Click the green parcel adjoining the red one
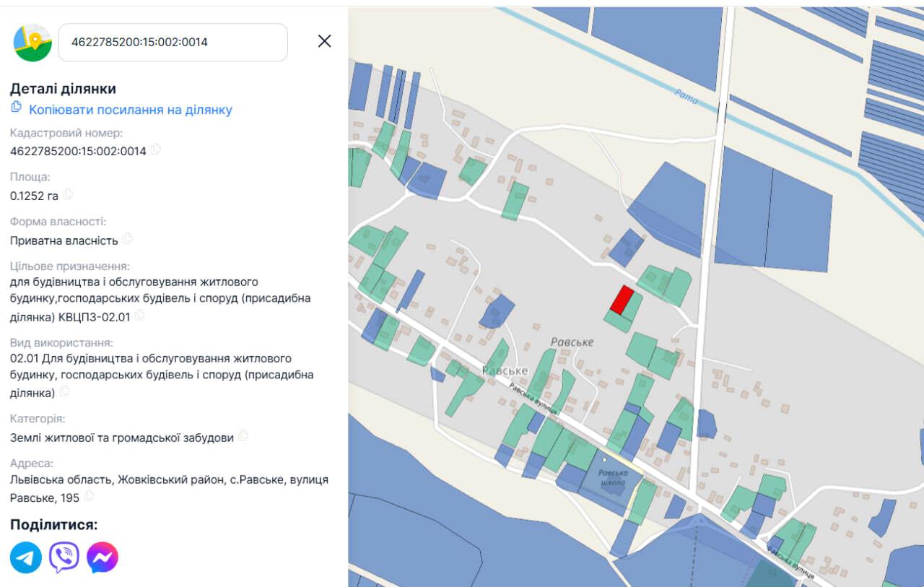 coord(628,313)
